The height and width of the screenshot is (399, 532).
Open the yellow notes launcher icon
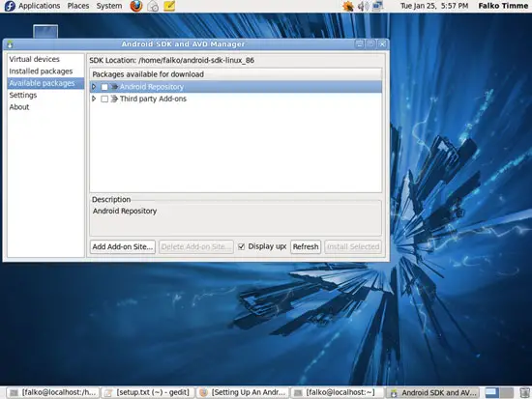(x=169, y=6)
